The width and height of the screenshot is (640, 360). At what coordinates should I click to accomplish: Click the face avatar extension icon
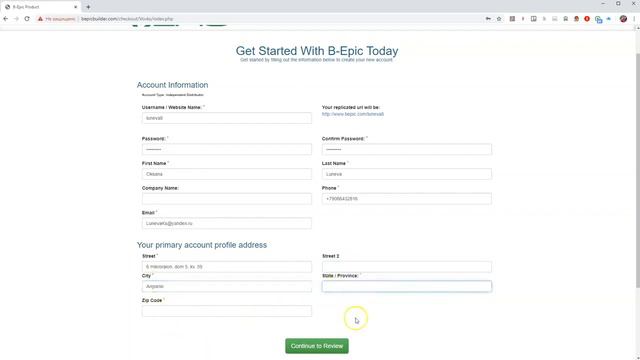(576, 19)
